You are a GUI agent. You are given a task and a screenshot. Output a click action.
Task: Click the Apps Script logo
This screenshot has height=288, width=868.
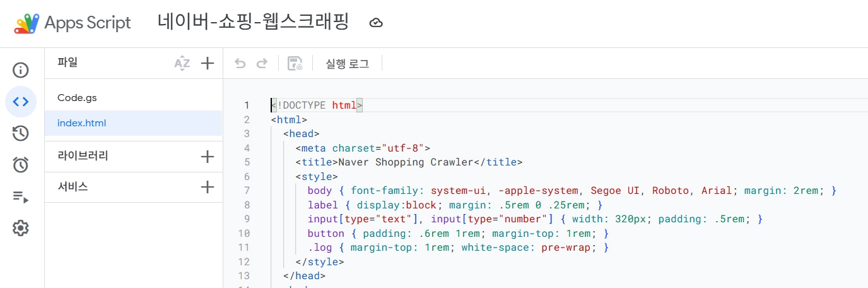pos(26,23)
